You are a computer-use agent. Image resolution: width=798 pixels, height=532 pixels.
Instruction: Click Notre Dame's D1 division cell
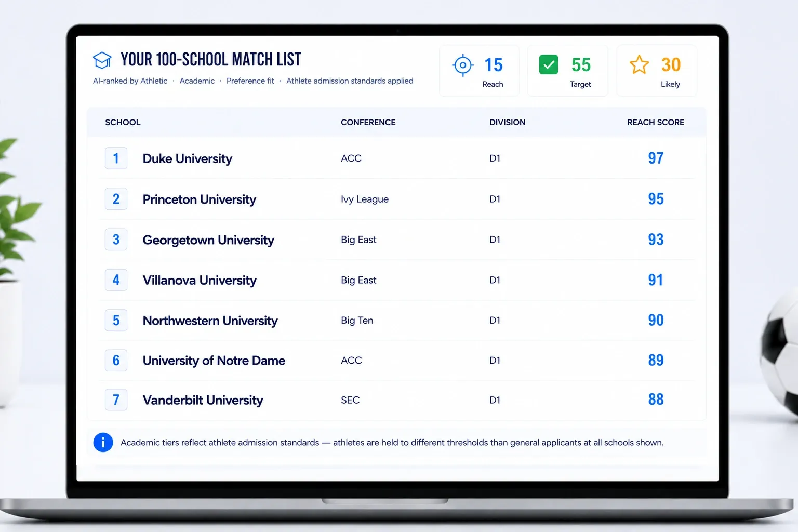pos(495,361)
